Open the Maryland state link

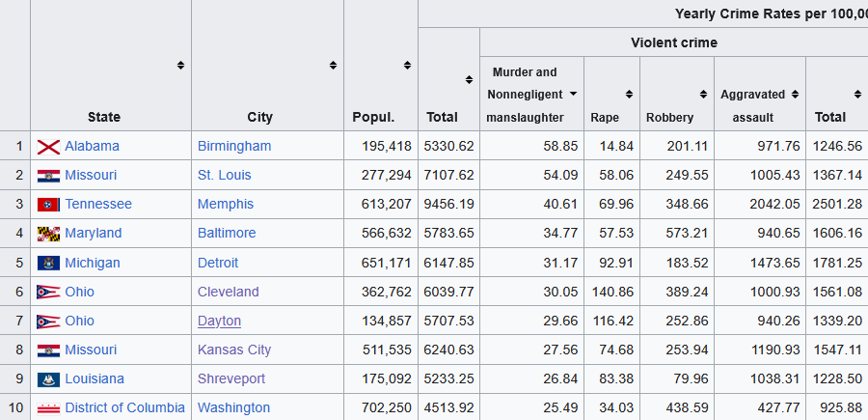click(x=94, y=233)
